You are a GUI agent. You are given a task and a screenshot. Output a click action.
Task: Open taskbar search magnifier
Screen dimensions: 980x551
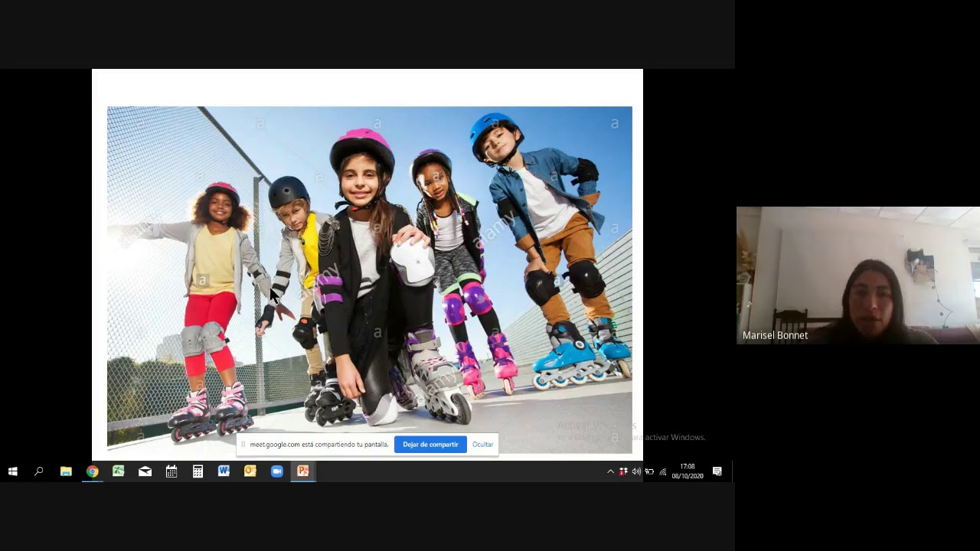[x=39, y=471]
